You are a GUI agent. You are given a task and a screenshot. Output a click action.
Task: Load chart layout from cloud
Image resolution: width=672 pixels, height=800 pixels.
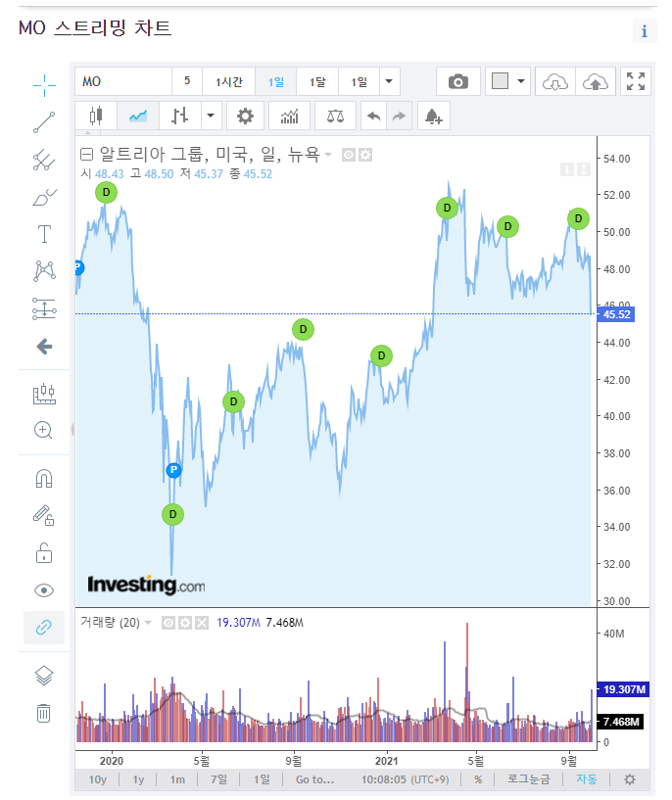pyautogui.click(x=555, y=81)
